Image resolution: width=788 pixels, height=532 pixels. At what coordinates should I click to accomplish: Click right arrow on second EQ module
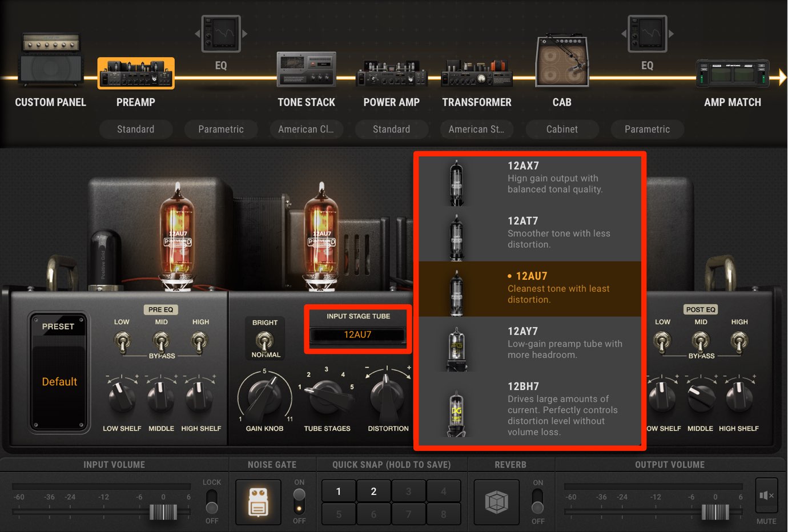671,34
